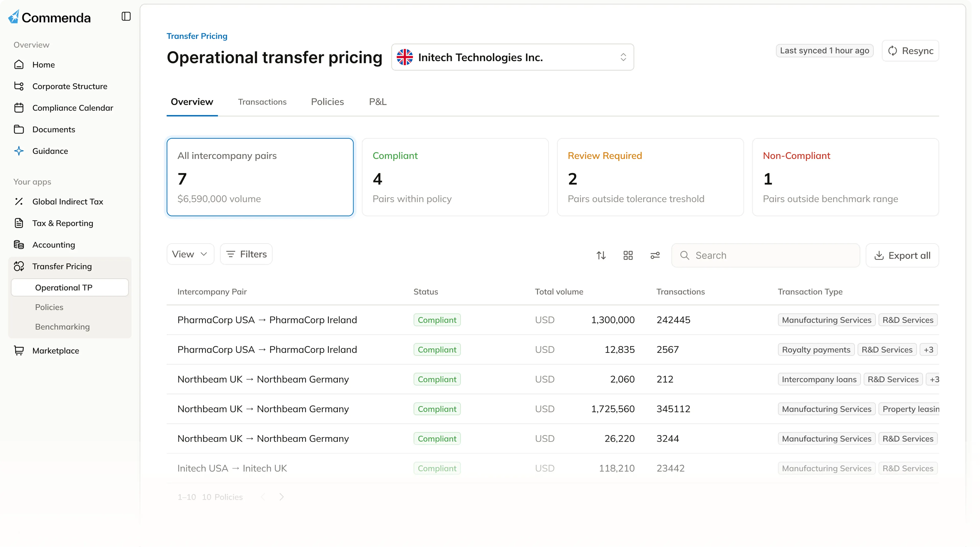Click the sort arrows icon
Image resolution: width=980 pixels, height=547 pixels.
point(601,255)
